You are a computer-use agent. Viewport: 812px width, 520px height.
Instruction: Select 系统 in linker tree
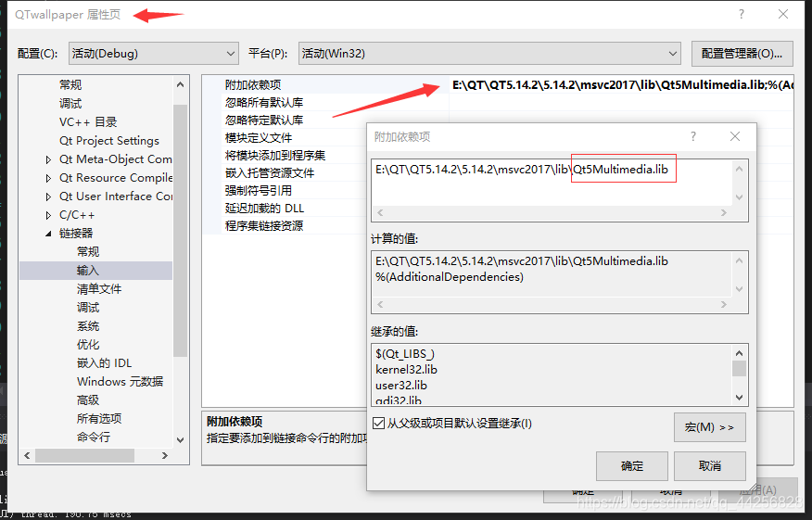tap(87, 326)
